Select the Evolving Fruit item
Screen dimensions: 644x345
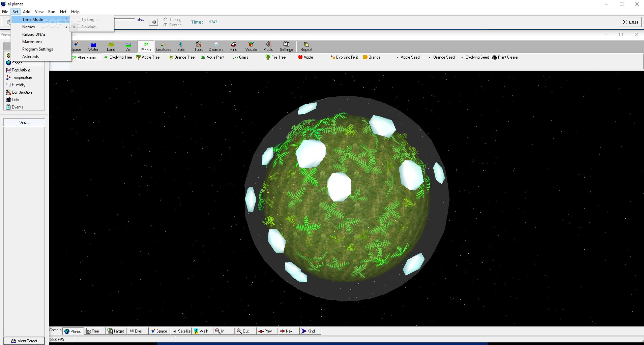[x=344, y=58]
